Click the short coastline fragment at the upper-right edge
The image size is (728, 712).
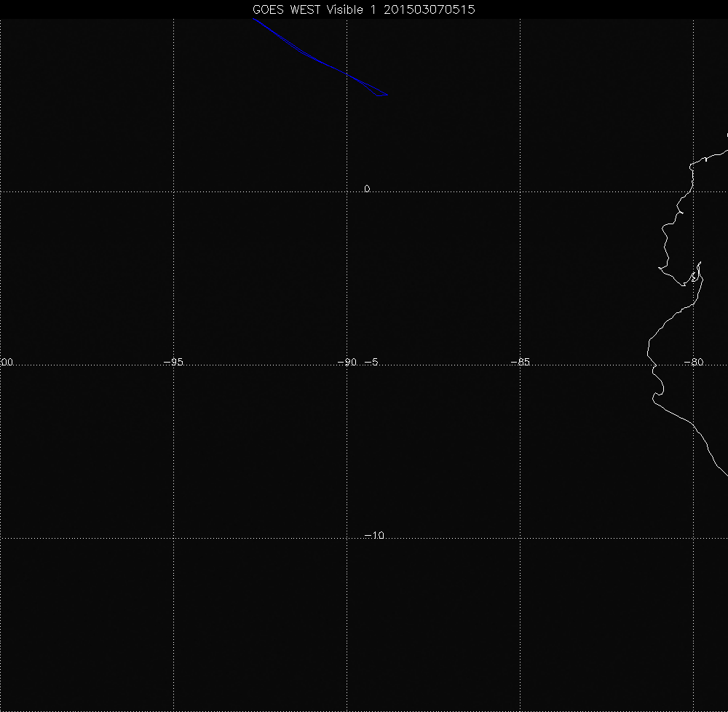click(727, 135)
